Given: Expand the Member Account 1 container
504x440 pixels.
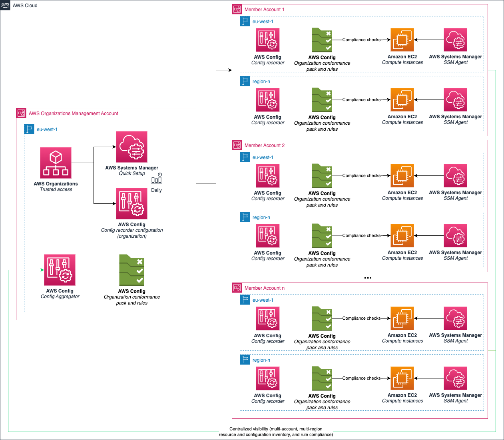Looking at the screenshot, I should (237, 9).
